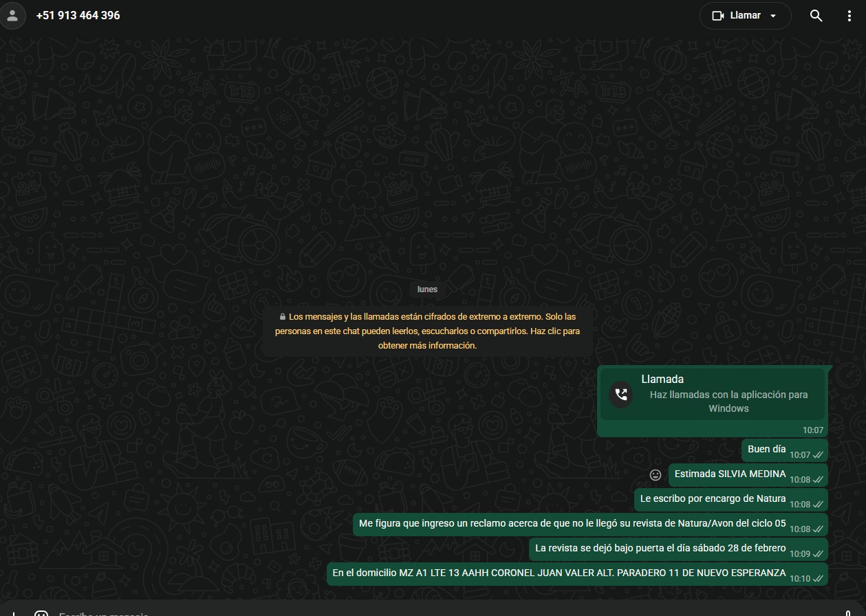The width and height of the screenshot is (866, 616).
Task: Click the MZ A1 LTE 13 address message
Action: [x=559, y=573]
